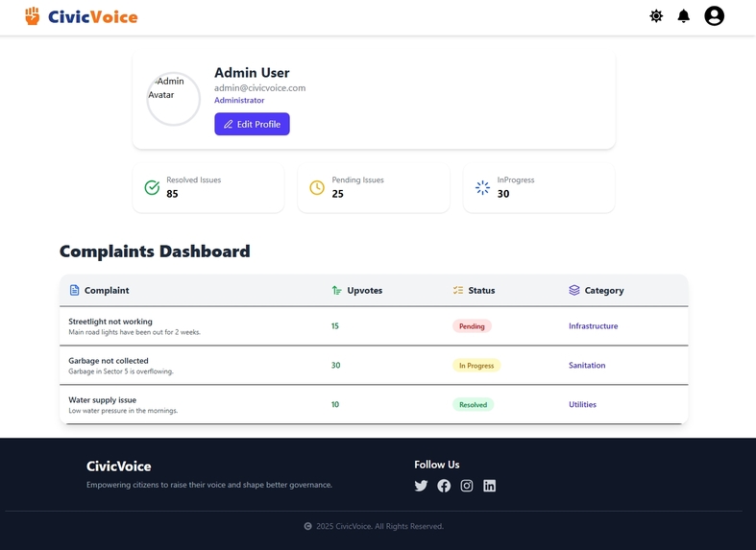The width and height of the screenshot is (756, 550).
Task: Open the Garbage not collected complaint
Action: [x=109, y=361]
